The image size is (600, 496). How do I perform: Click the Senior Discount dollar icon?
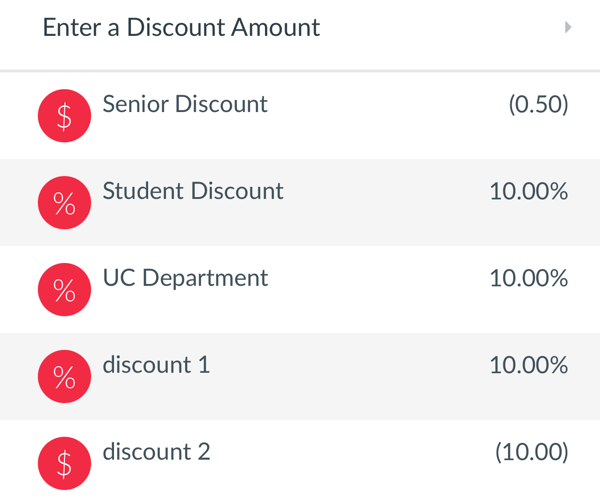pos(64,116)
